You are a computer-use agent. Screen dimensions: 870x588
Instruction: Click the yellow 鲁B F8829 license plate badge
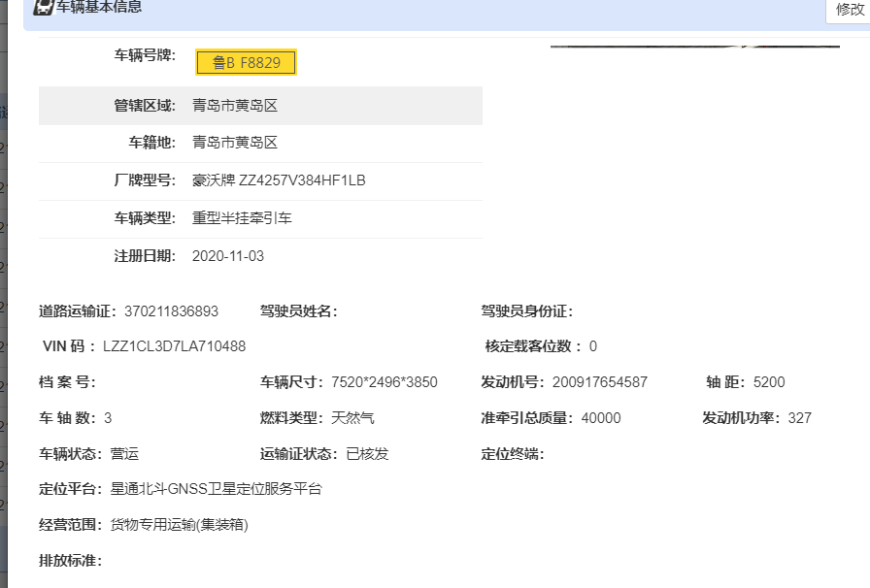[x=246, y=63]
